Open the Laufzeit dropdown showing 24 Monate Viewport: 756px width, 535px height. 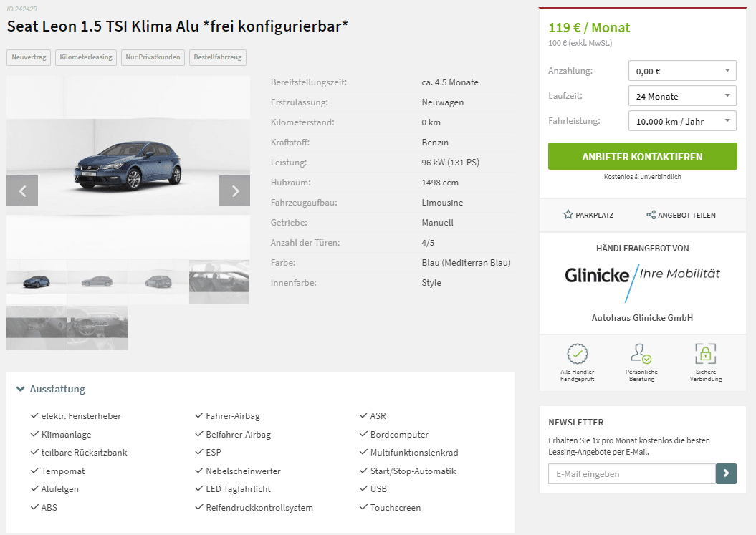[682, 96]
